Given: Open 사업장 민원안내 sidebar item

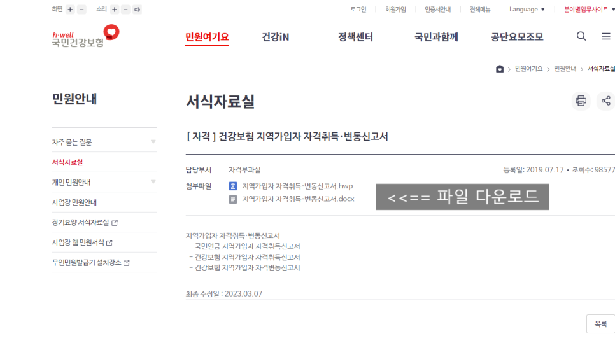Looking at the screenshot, I should click(74, 202).
